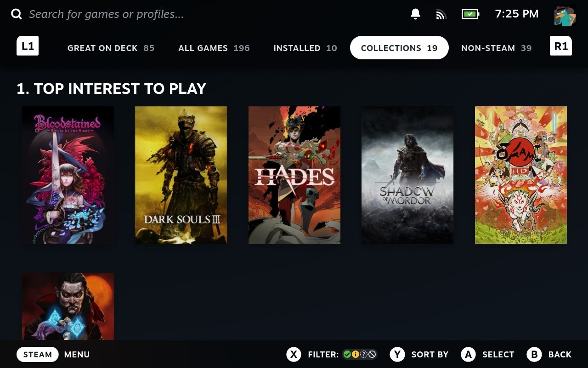The width and height of the screenshot is (588, 368).
Task: Click the search magnifier icon
Action: [x=17, y=14]
